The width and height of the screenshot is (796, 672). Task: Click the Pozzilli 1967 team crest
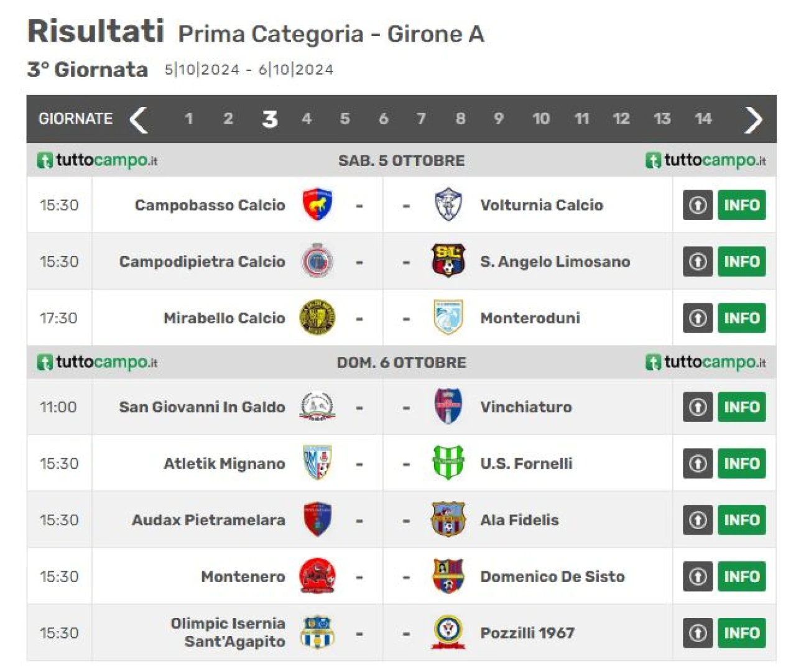[448, 632]
